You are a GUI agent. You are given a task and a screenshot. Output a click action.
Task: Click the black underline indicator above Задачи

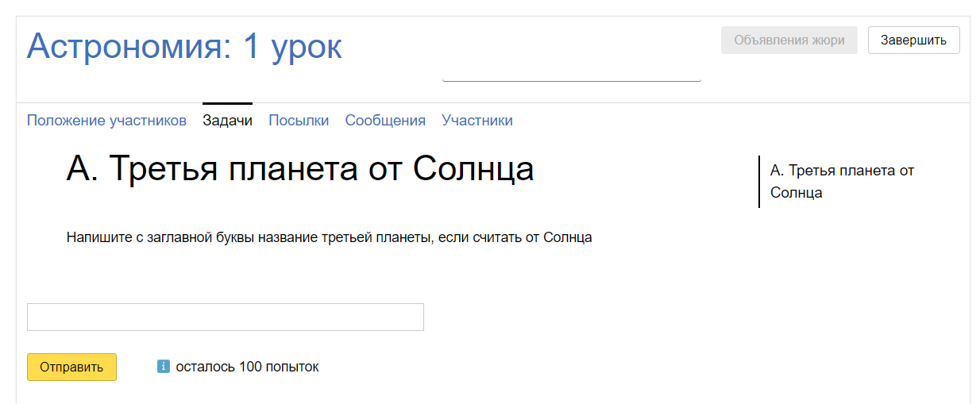click(x=227, y=103)
